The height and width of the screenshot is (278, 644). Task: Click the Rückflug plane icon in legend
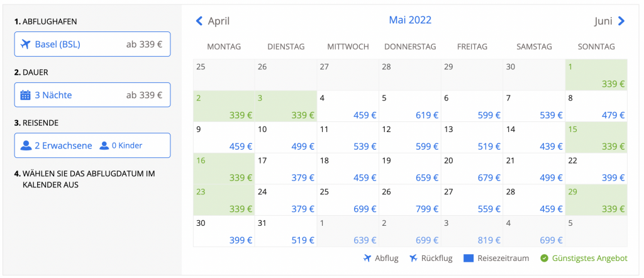(413, 259)
